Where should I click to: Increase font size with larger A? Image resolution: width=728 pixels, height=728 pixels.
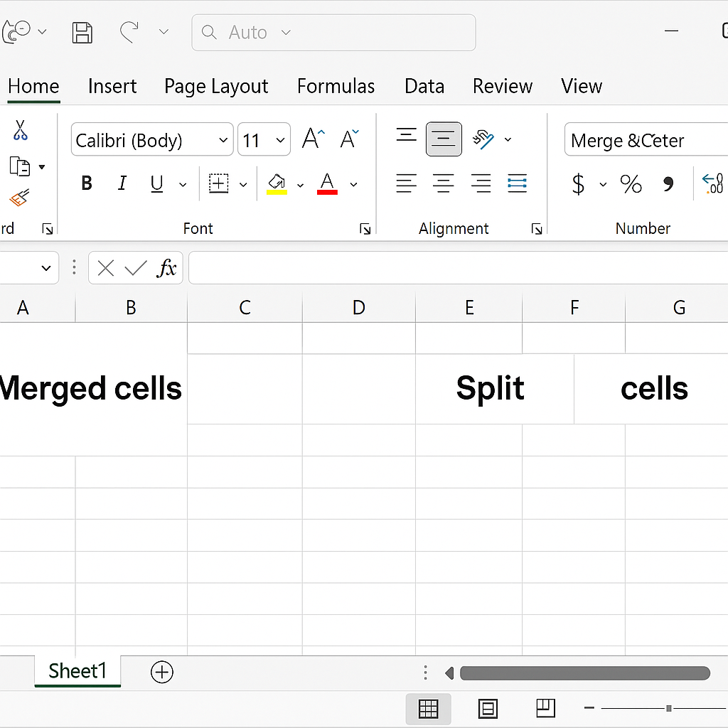click(313, 139)
